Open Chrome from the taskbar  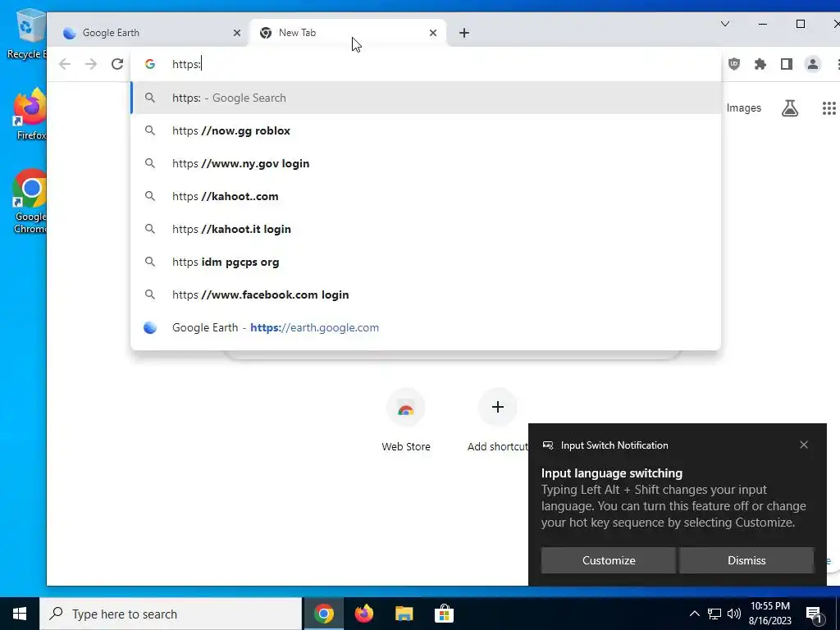coord(323,614)
